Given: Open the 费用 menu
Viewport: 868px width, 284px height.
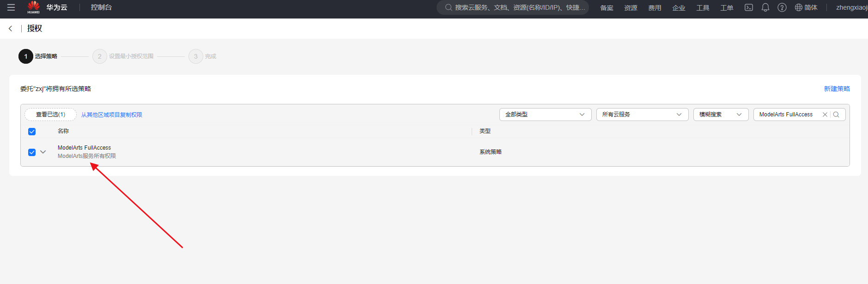Looking at the screenshot, I should pyautogui.click(x=655, y=8).
